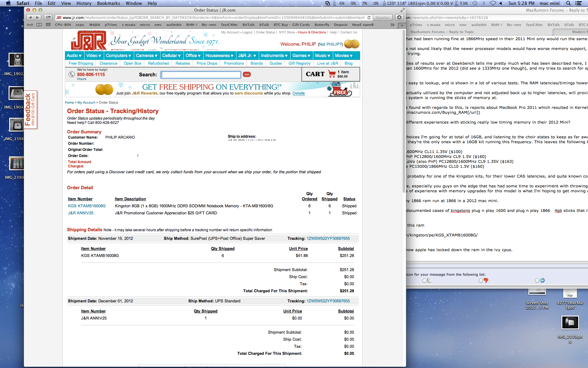Click the Safari back arrow button

[x=30, y=17]
